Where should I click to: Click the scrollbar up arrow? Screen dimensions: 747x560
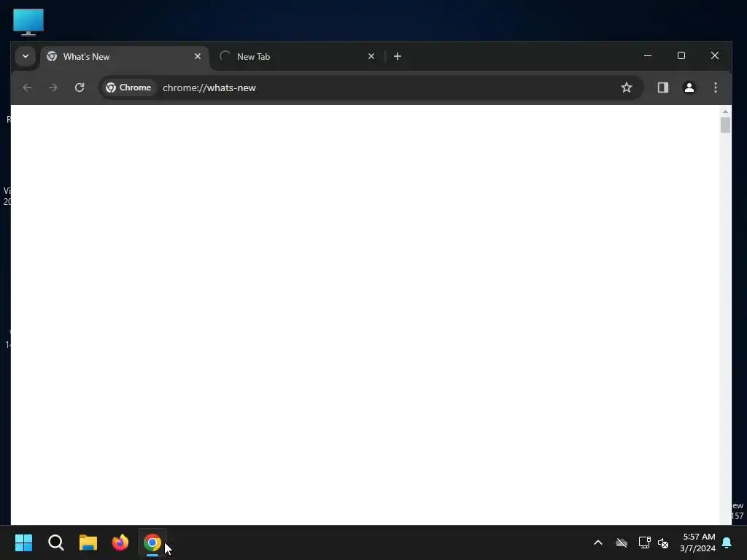pos(725,112)
